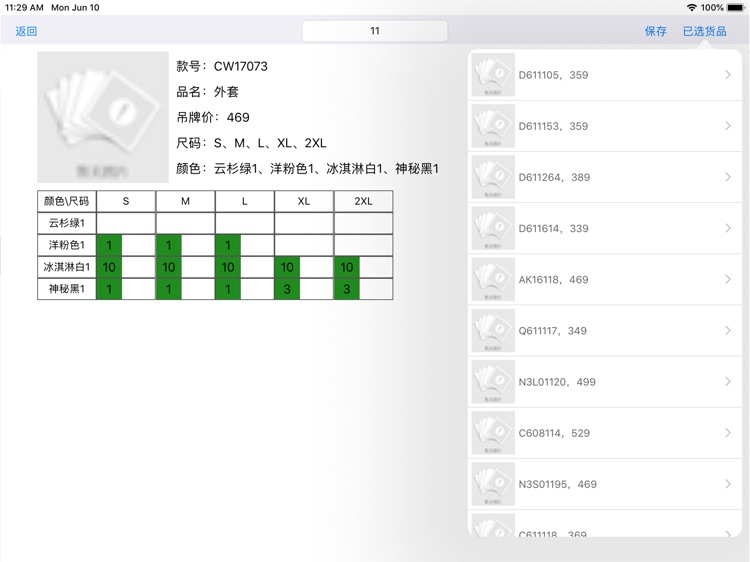Expand the Q611117, 349 row chevron

pos(728,331)
